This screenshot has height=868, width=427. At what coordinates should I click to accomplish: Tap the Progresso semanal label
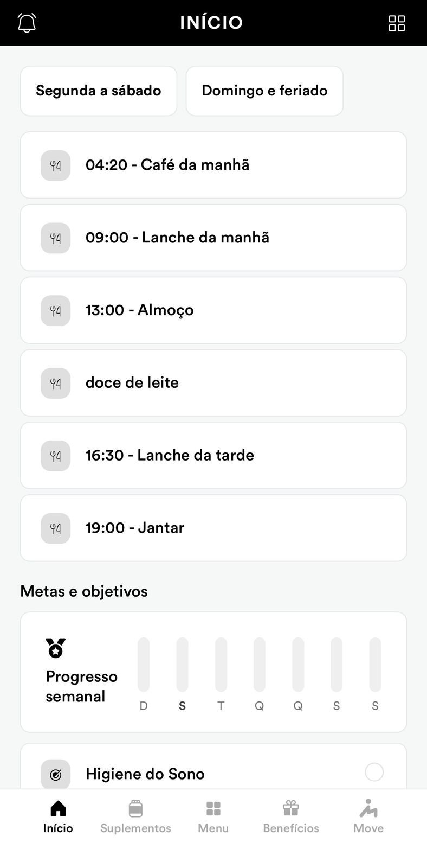click(81, 686)
